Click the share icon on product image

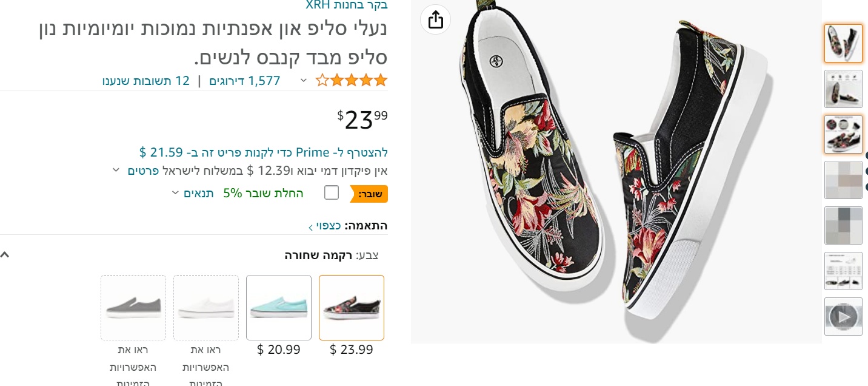[x=435, y=19]
